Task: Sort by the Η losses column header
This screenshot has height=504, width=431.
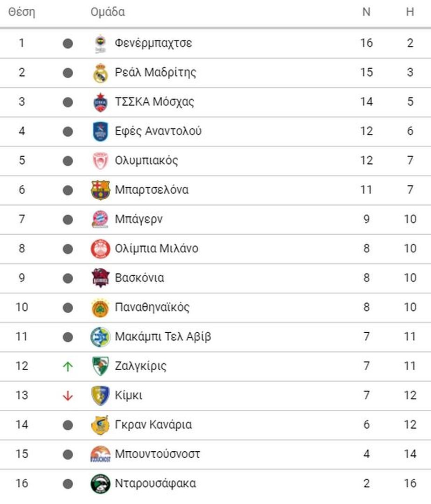Action: 410,12
